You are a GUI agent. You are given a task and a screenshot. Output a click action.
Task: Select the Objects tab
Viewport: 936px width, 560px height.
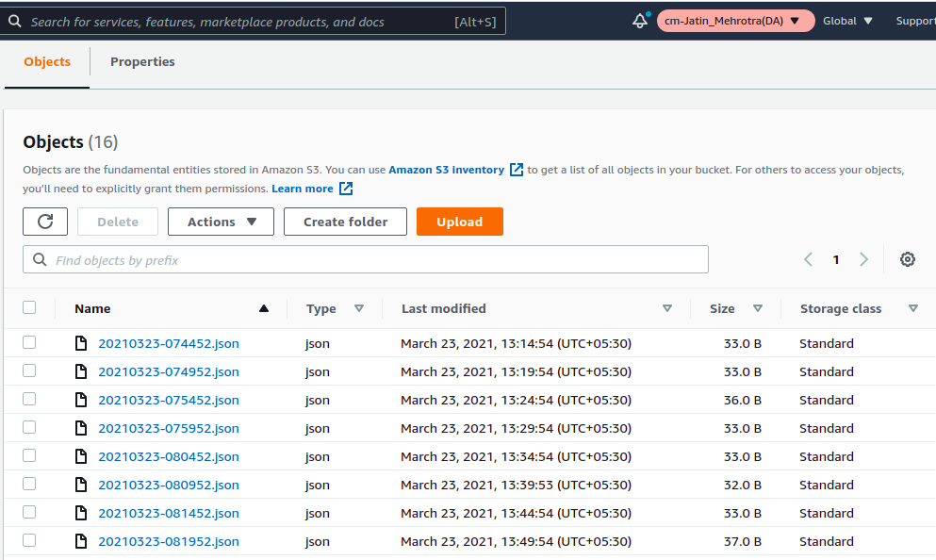[x=47, y=61]
